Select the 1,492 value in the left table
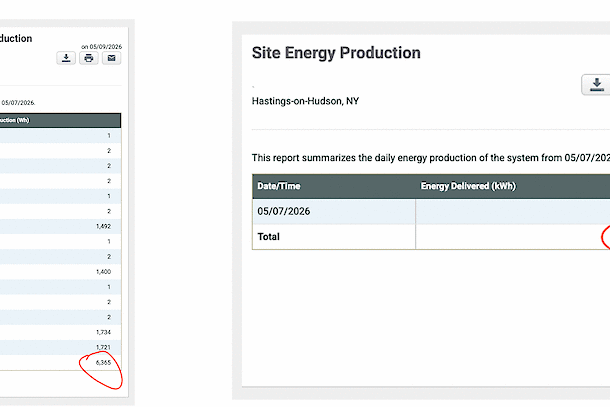 [103, 226]
